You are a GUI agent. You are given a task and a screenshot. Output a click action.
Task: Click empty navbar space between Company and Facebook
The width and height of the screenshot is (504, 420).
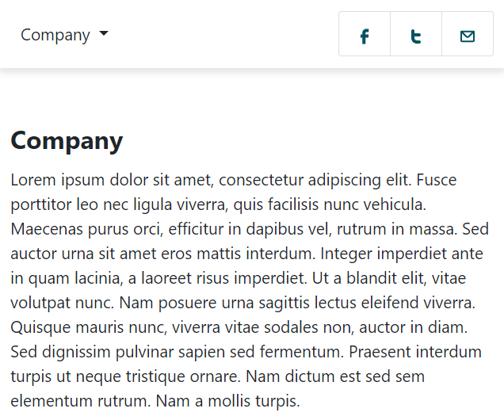(222, 35)
